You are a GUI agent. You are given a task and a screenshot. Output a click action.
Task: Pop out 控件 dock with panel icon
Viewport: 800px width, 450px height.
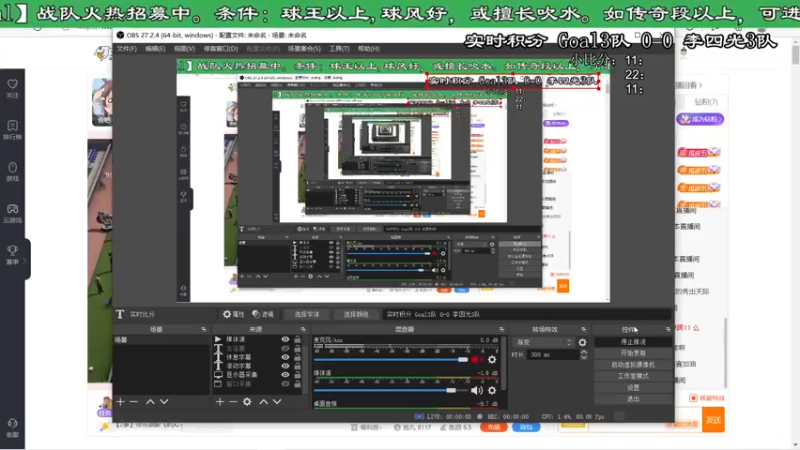click(668, 330)
